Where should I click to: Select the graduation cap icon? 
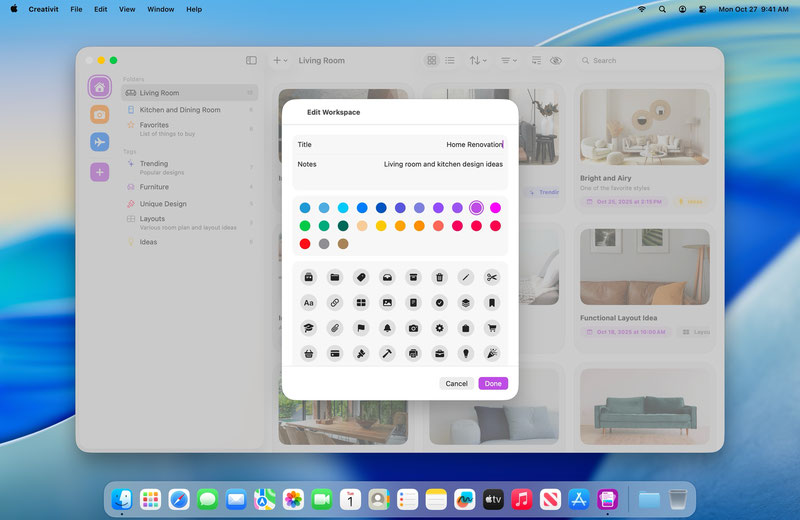pos(308,328)
